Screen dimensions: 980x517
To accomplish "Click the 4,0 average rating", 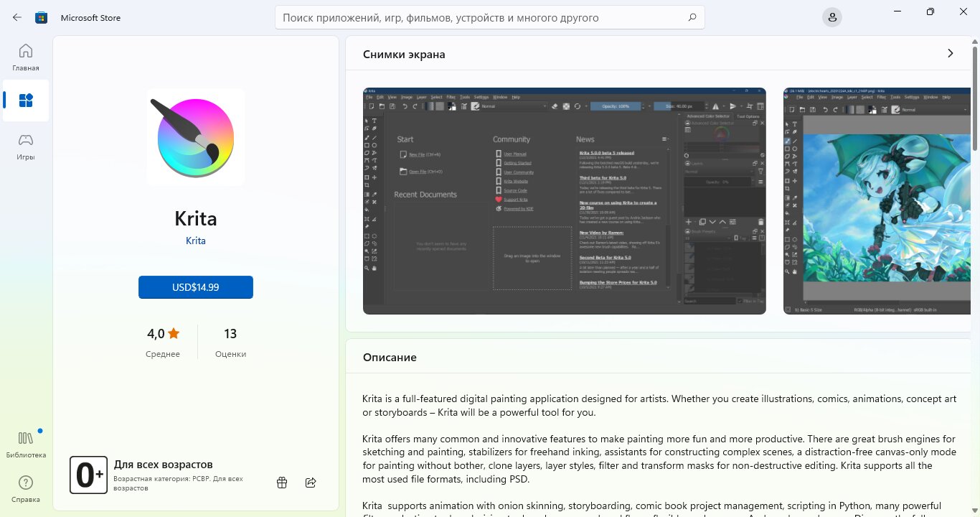I will pos(163,333).
